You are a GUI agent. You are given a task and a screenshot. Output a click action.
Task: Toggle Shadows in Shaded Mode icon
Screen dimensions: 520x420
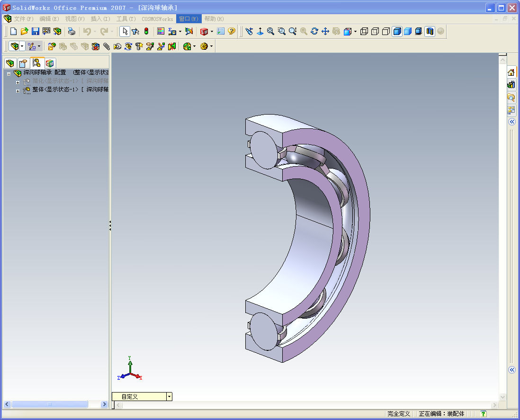tap(419, 32)
